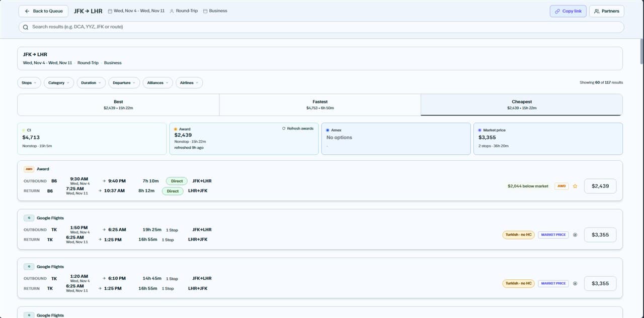
Task: Switch to the Best tab
Action: 118,104
